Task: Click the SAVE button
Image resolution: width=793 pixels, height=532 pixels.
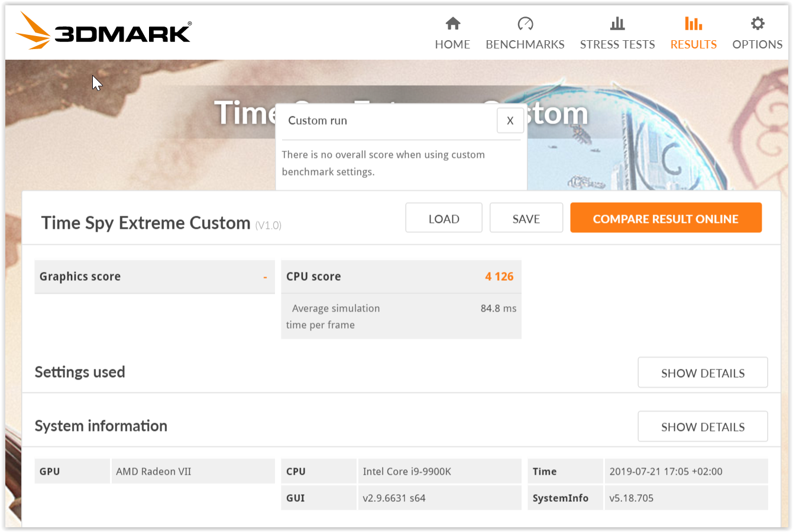Action: click(x=526, y=219)
